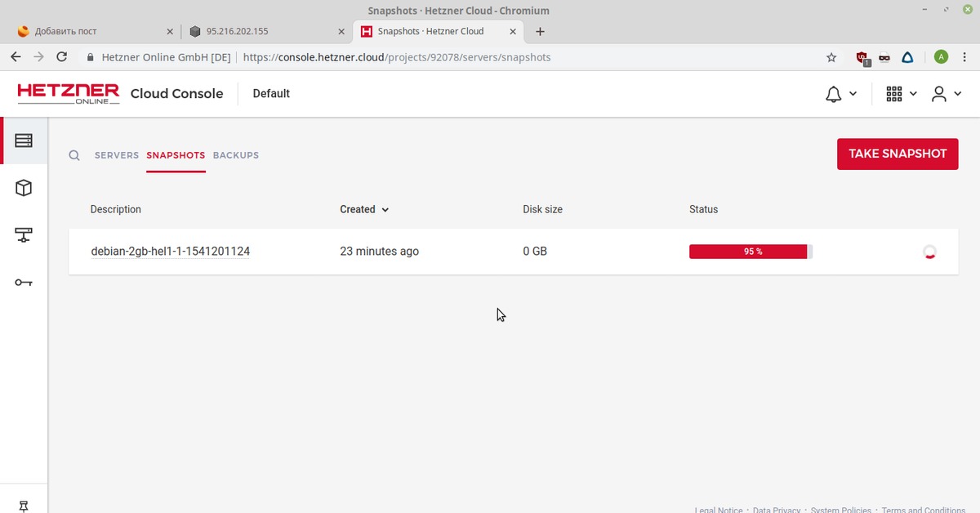
Task: Switch to the Servers tab
Action: [117, 155]
